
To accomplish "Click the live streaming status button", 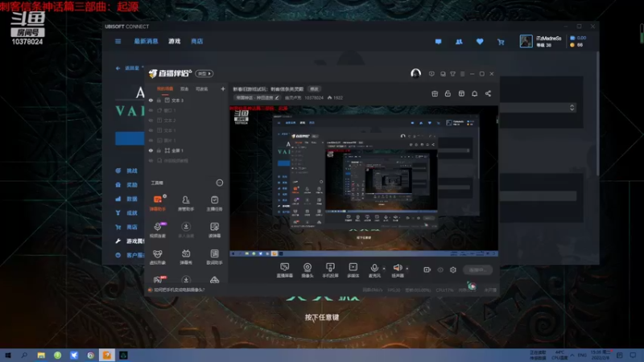I will coord(477,269).
